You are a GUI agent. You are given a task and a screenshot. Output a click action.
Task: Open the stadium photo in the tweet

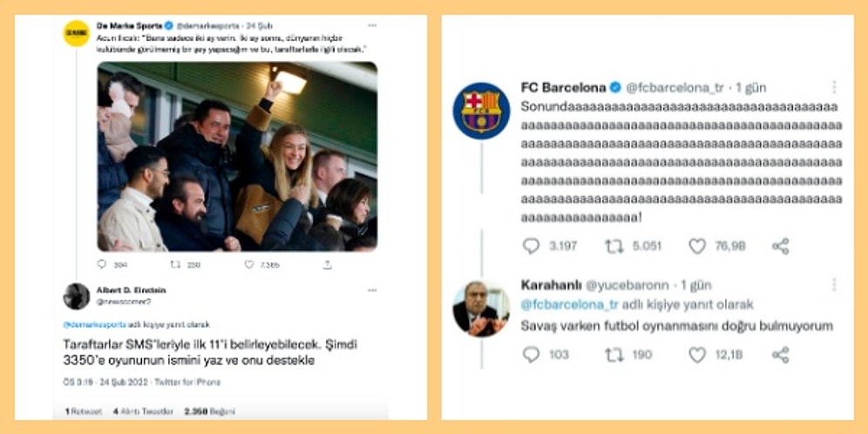(237, 156)
